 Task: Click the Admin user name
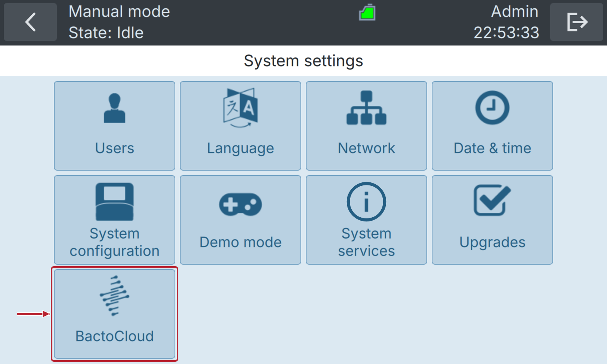pyautogui.click(x=514, y=11)
